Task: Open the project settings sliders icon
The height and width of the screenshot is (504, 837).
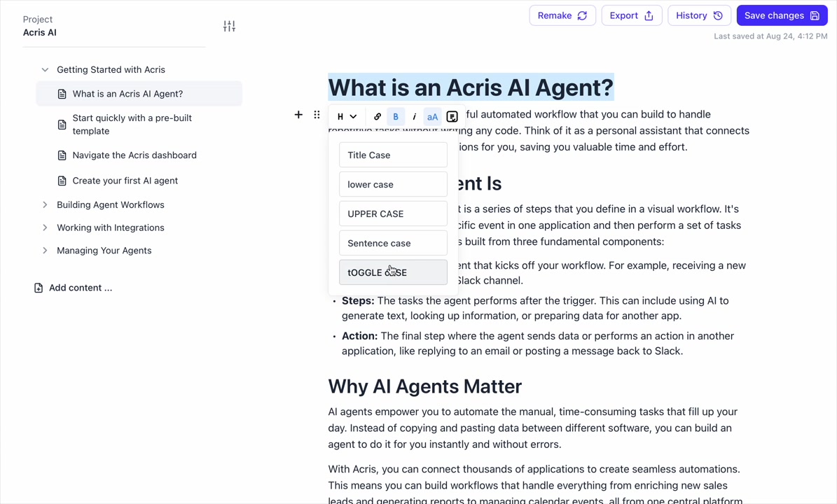Action: coord(229,27)
